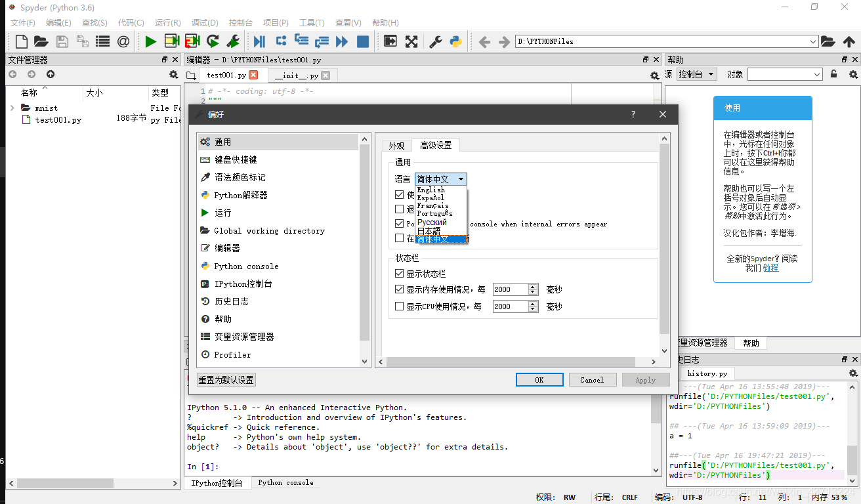Confirm preferences with OK button

(539, 380)
